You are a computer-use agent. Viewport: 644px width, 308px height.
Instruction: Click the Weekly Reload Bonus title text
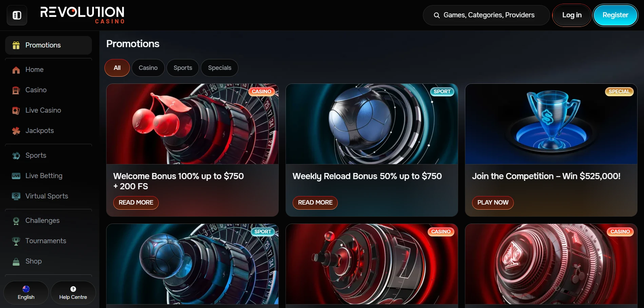click(x=367, y=176)
